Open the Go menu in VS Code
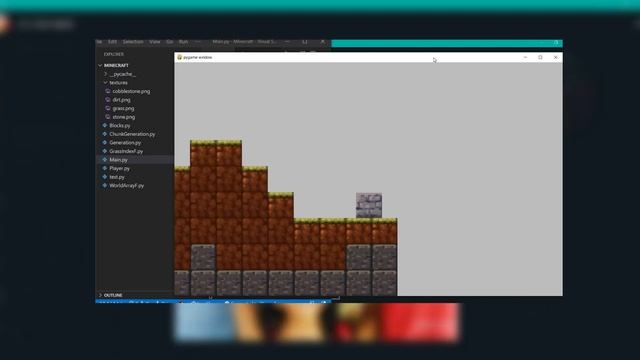Image resolution: width=640 pixels, height=360 pixels. pos(170,42)
